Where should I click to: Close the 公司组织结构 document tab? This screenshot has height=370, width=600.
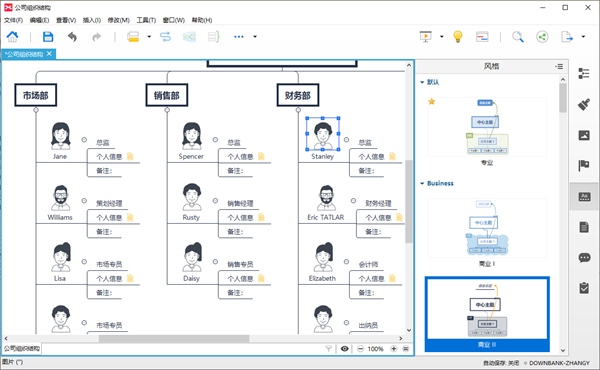coord(49,54)
